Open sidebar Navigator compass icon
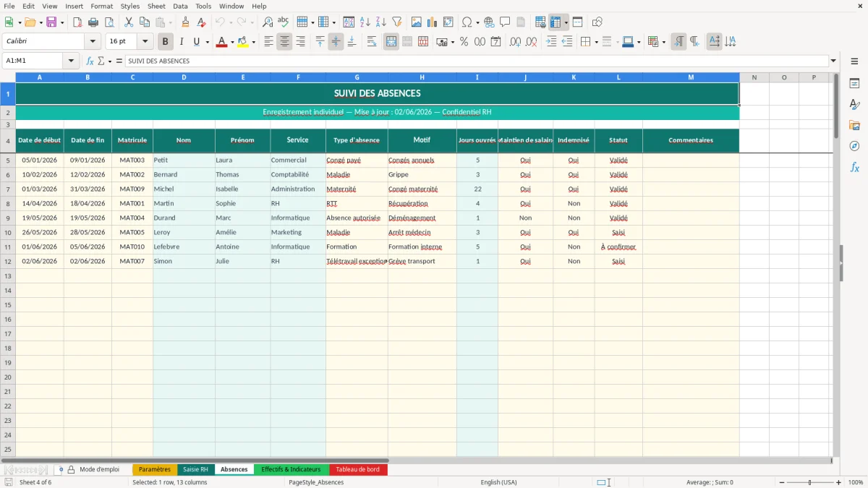The width and height of the screenshot is (868, 488). 854,146
